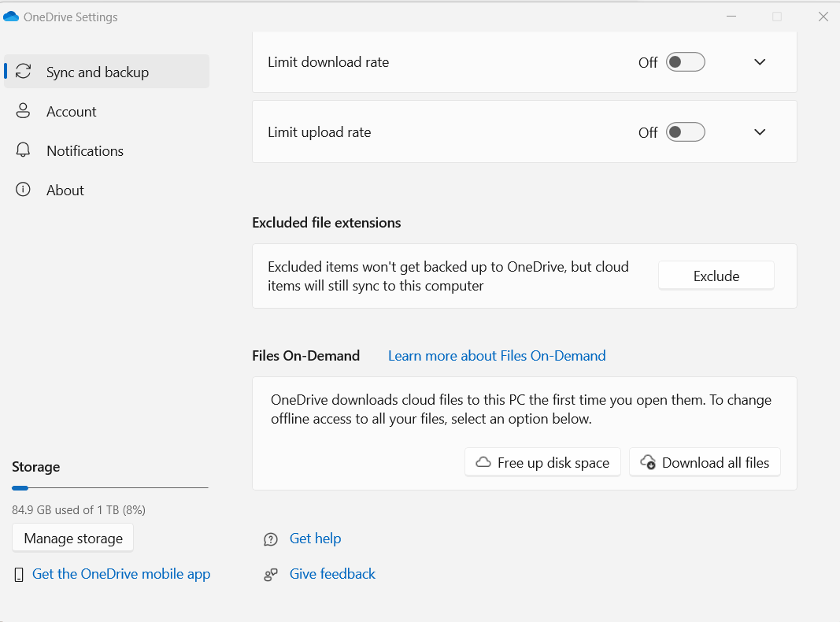Click the Manage storage button
This screenshot has width=840, height=622.
72,538
